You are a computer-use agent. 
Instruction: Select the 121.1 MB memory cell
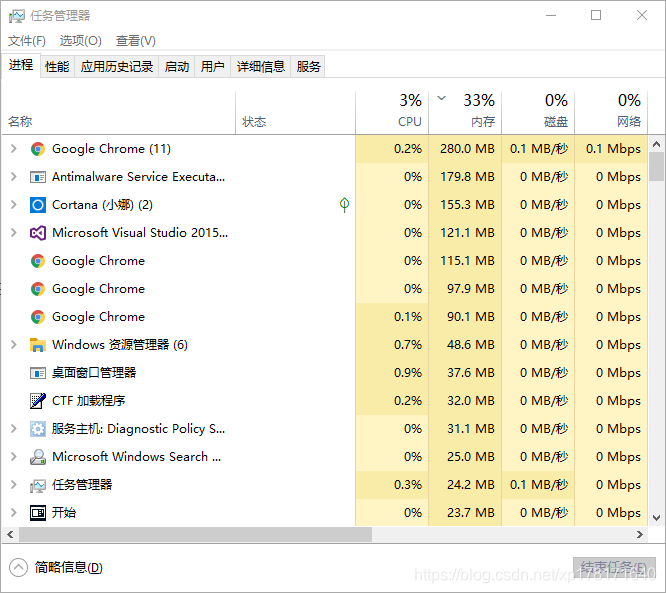[465, 233]
